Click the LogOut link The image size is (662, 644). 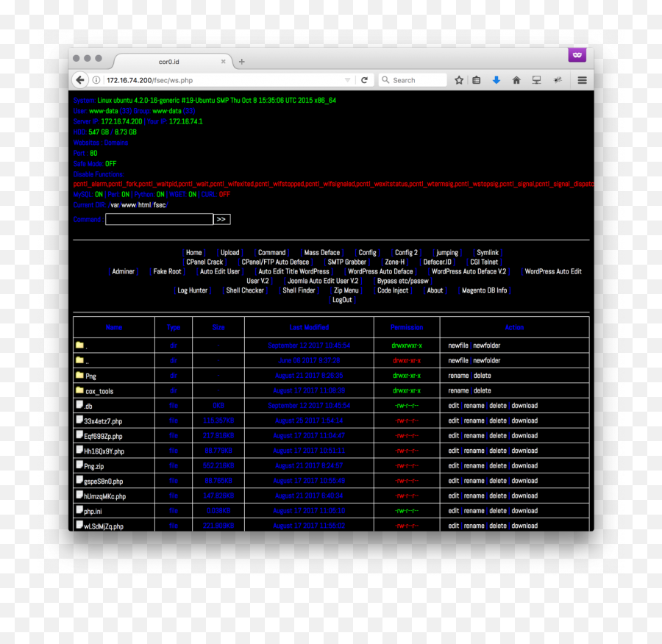(342, 300)
